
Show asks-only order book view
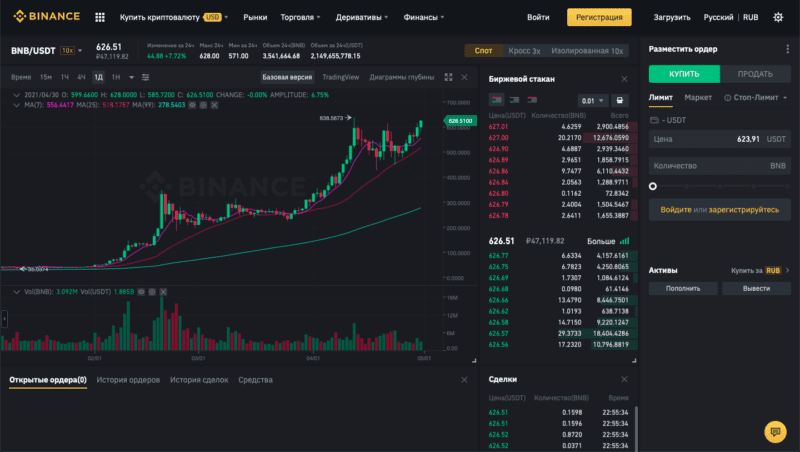pyautogui.click(x=532, y=100)
